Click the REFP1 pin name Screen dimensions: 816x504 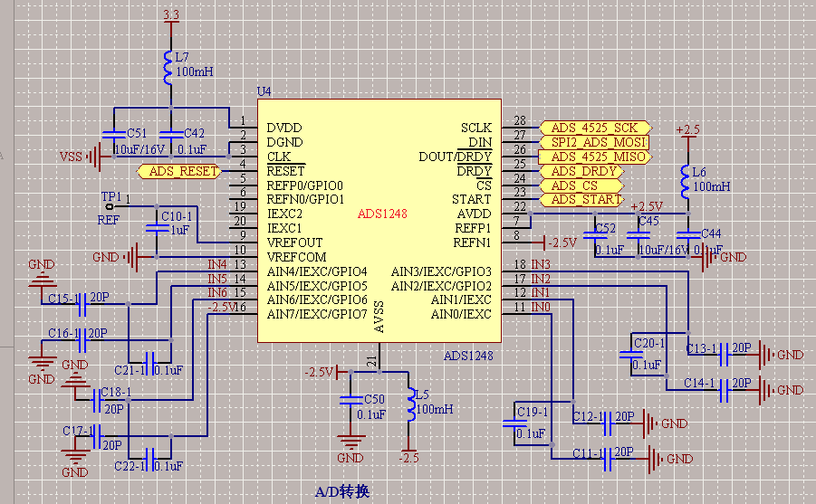473,228
